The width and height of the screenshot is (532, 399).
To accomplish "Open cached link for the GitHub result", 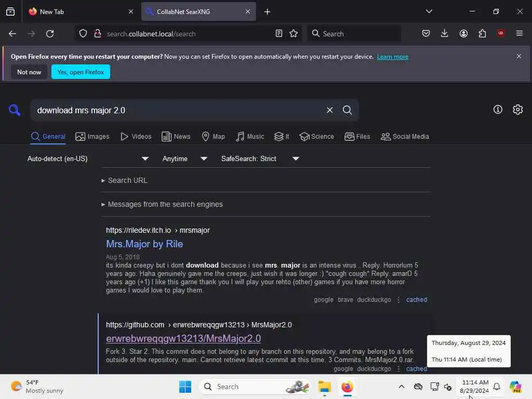I will pyautogui.click(x=417, y=369).
